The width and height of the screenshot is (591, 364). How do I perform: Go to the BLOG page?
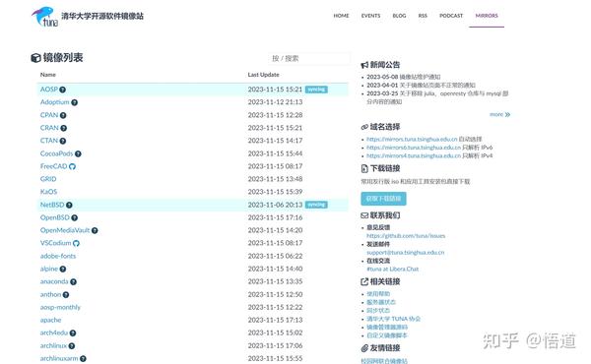pos(399,16)
